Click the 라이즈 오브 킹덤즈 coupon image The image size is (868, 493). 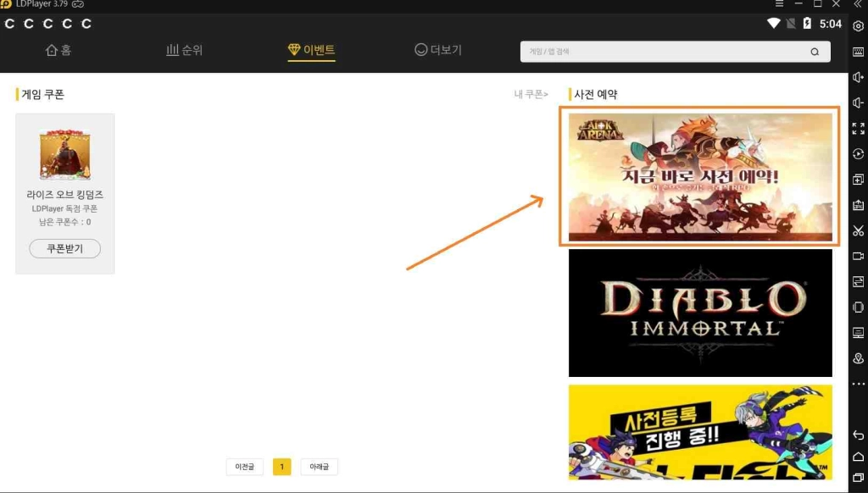[64, 155]
